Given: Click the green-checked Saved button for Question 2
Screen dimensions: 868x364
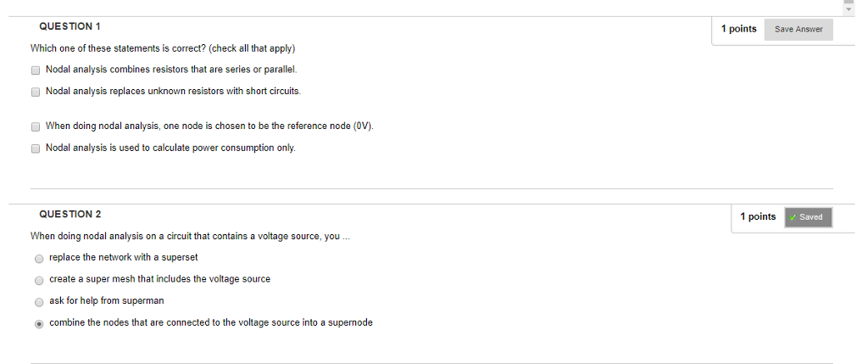Looking at the screenshot, I should (809, 217).
